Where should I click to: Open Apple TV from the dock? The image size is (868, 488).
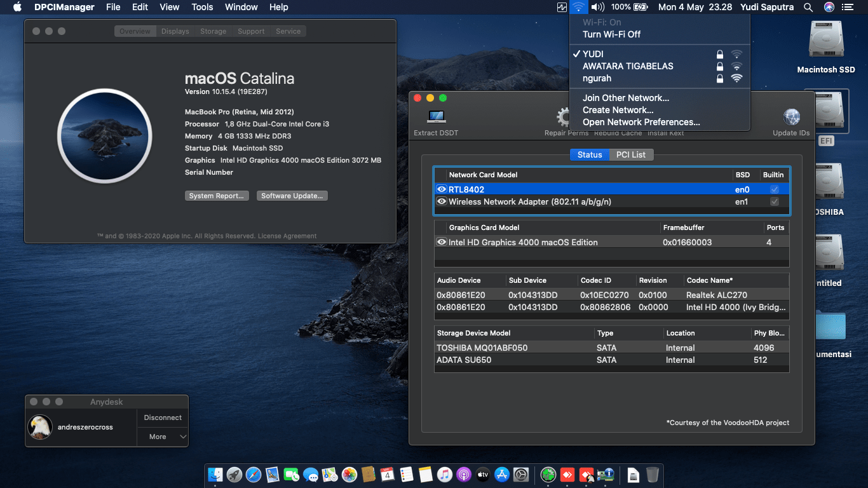483,474
